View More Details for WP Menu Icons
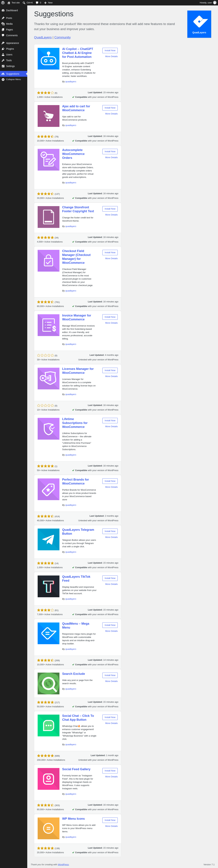 [x=111, y=826]
